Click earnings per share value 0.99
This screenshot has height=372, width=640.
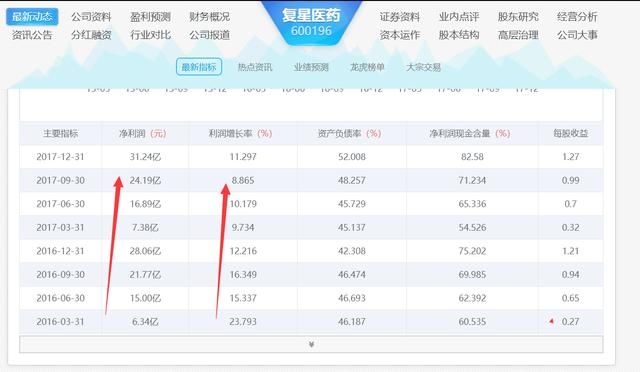point(571,180)
